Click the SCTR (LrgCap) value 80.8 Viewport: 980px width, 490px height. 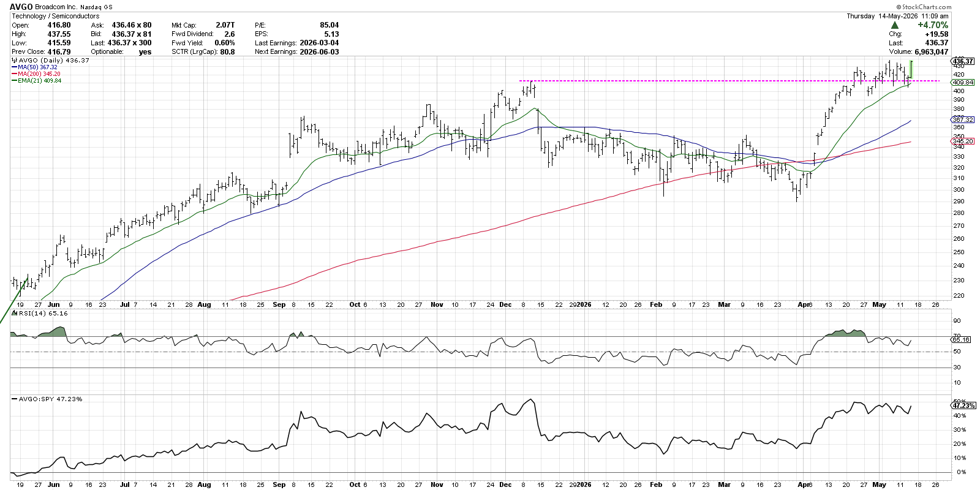pos(228,51)
